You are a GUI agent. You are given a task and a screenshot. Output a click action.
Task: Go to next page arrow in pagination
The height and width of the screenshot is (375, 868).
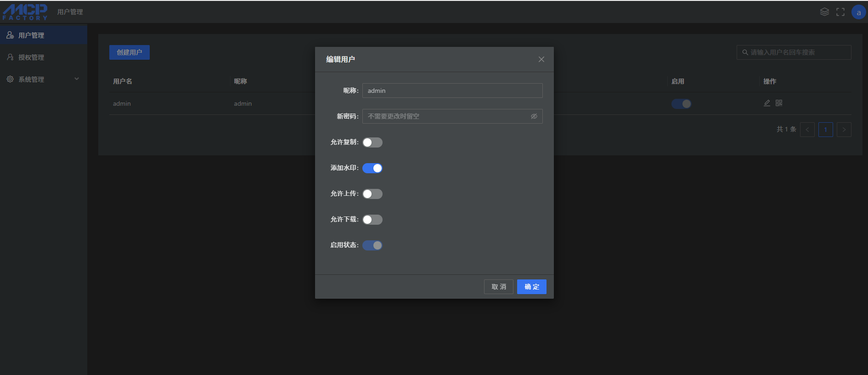[x=844, y=130]
